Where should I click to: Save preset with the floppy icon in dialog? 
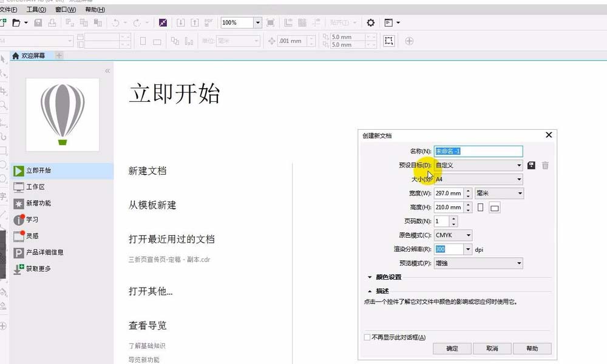tap(531, 166)
